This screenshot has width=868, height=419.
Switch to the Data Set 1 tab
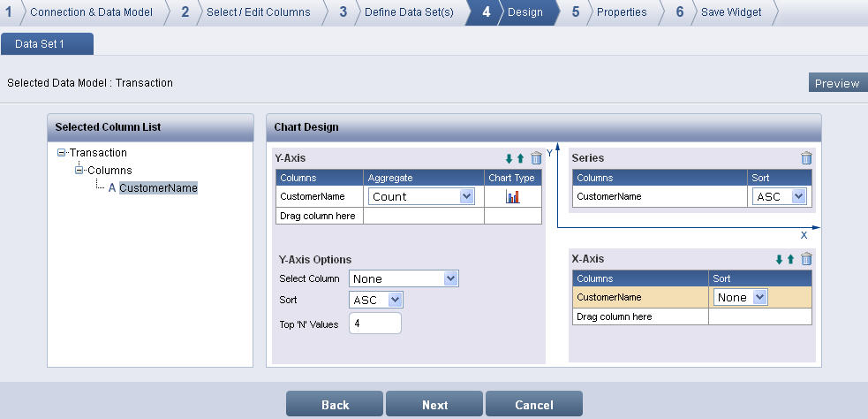pos(46,43)
